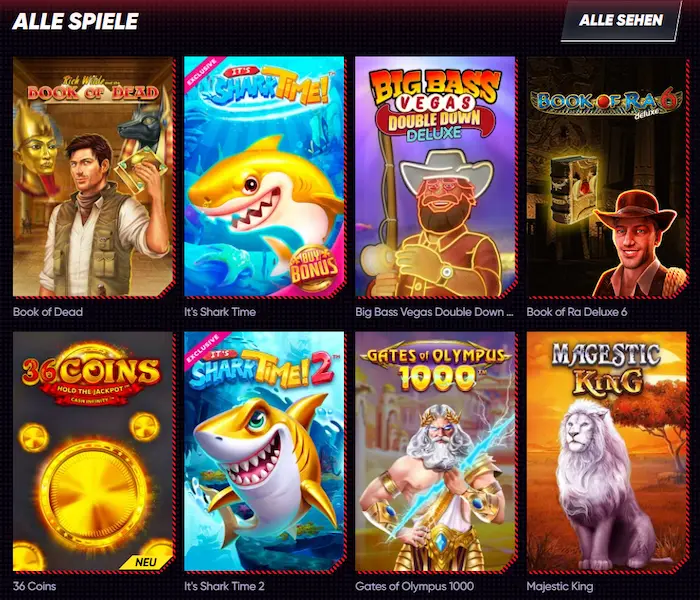Click the 'Gates of Olympus 1000' caption
Viewport: 700px width, 600px height.
pos(415,586)
